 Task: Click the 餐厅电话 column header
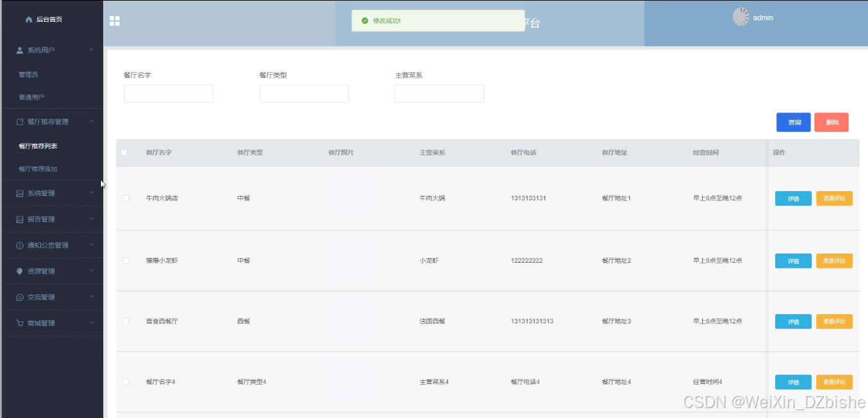coord(523,153)
